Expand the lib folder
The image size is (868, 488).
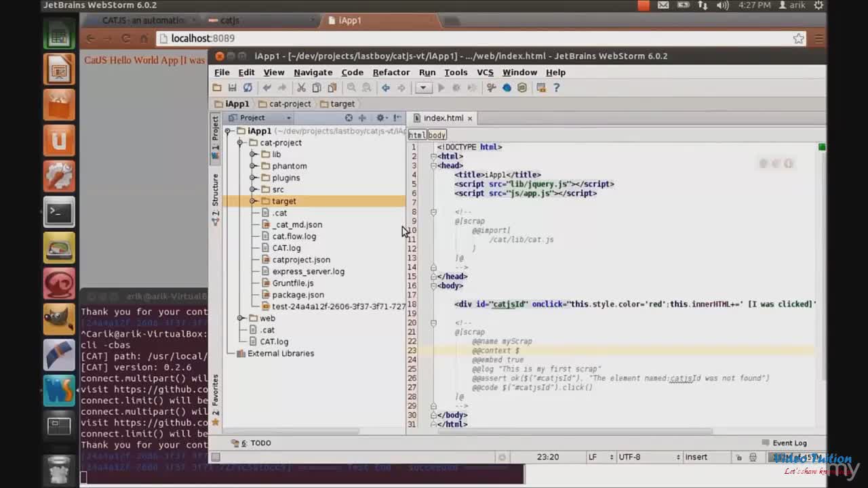pos(252,155)
